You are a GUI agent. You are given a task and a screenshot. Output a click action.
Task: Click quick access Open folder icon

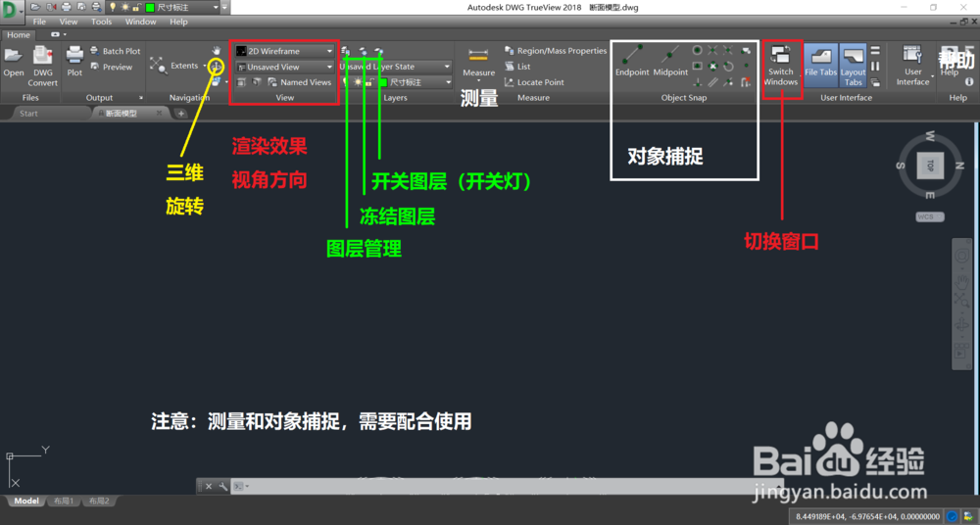click(35, 7)
